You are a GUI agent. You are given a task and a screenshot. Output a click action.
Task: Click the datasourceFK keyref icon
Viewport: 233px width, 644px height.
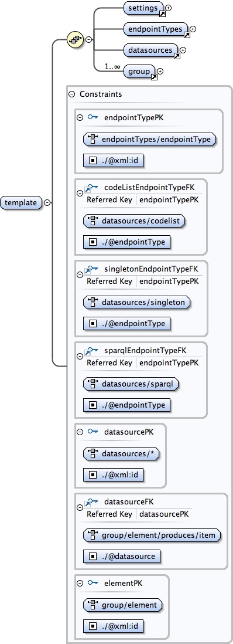coord(92,502)
